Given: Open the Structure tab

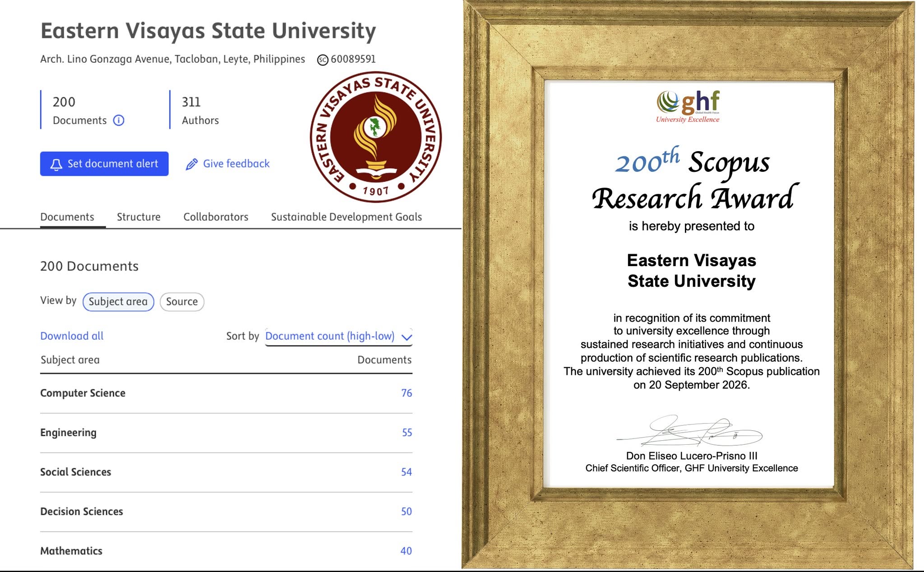Looking at the screenshot, I should [x=139, y=217].
